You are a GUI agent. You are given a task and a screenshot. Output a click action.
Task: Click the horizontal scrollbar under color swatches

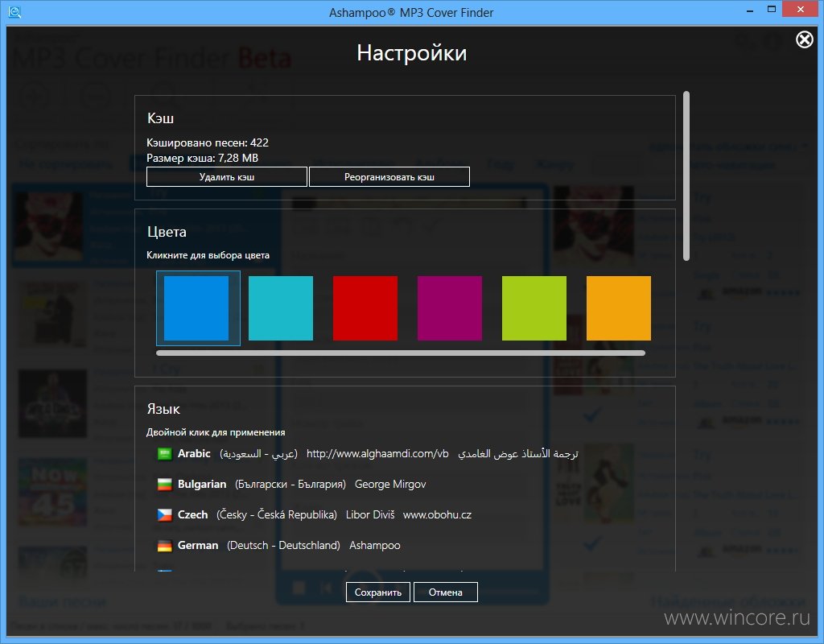(x=401, y=353)
